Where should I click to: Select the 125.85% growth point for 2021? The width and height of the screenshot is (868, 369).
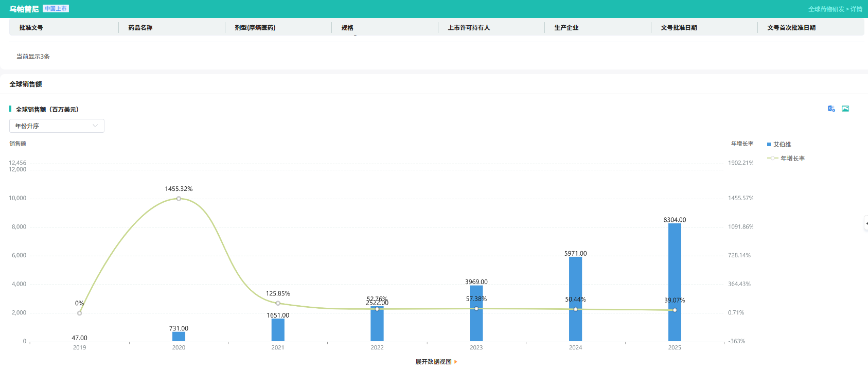278,303
